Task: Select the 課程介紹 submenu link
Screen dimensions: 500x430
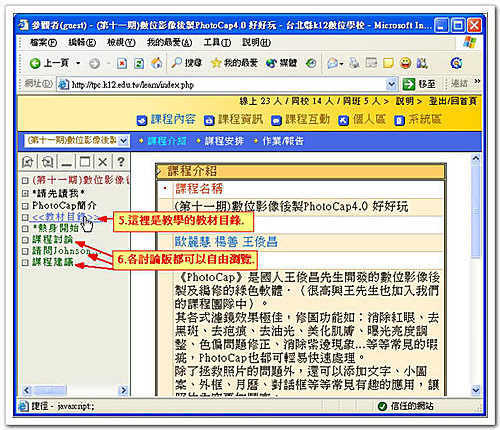Action: (167, 141)
